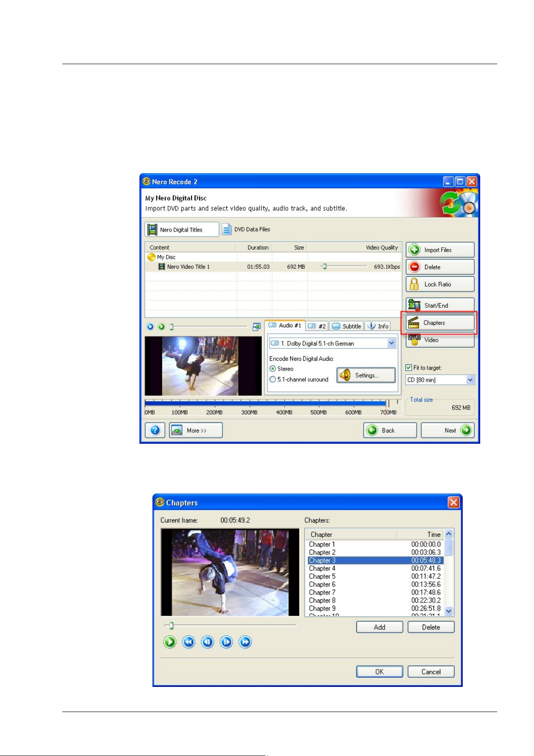Click the Content column header
This screenshot has width=534, height=756.
point(191,247)
